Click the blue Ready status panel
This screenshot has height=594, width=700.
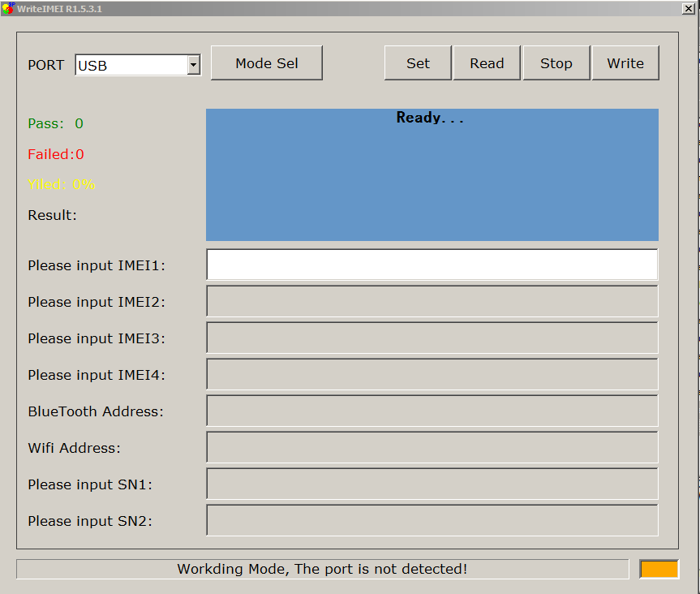coord(432,174)
